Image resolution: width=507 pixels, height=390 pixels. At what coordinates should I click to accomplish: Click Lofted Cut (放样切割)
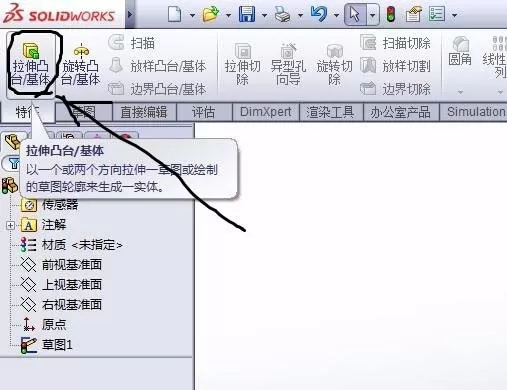point(396,66)
